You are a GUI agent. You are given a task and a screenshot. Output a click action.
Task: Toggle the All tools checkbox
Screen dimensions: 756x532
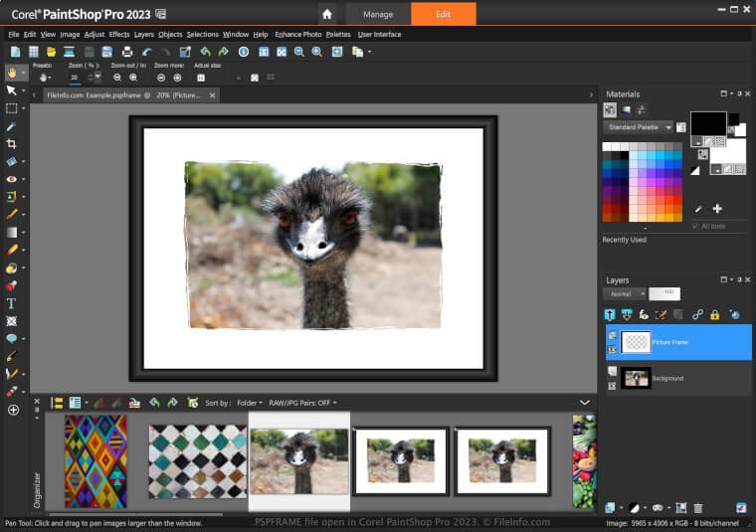(x=694, y=226)
